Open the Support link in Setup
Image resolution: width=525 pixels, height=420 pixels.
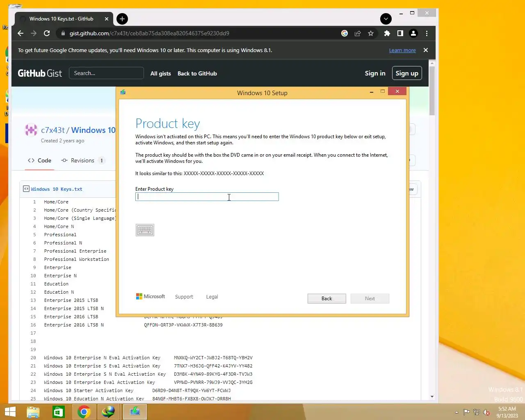(x=184, y=297)
